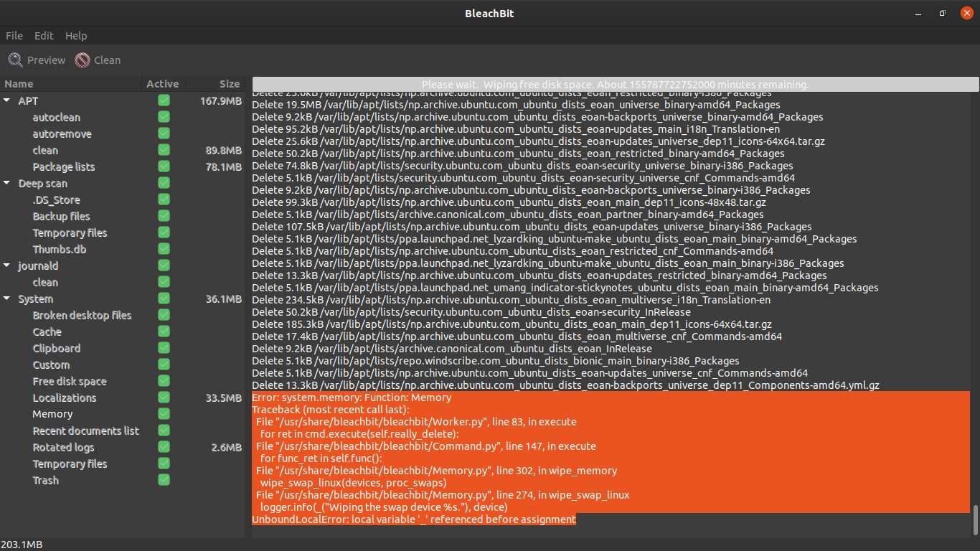Screen dimensions: 980x551
Task: Select the Localizations row
Action: (x=123, y=397)
